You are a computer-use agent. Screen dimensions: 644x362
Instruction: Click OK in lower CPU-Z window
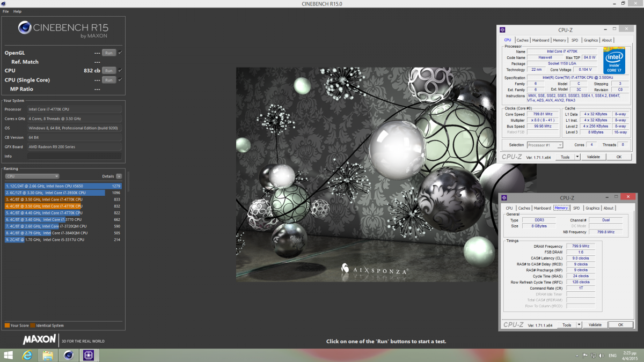(620, 325)
